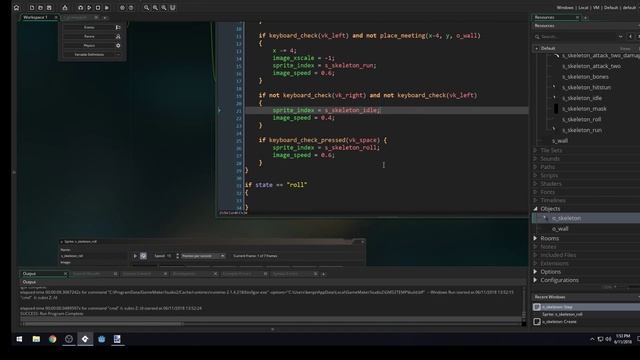Select s_skeleton_run sprite
Viewport: 640px width, 360px height.
click(x=582, y=130)
